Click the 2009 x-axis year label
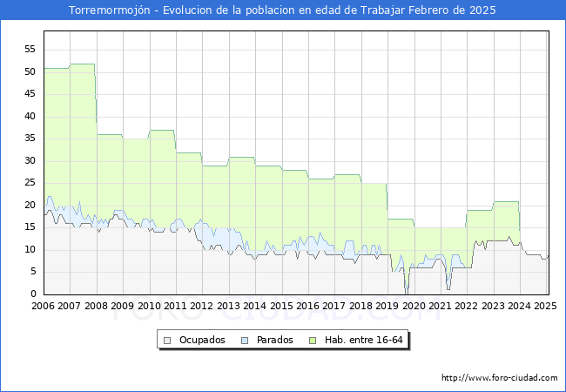 pyautogui.click(x=123, y=306)
